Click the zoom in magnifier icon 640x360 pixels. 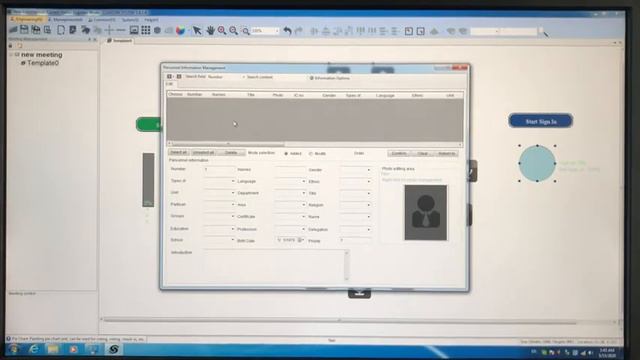[222, 31]
